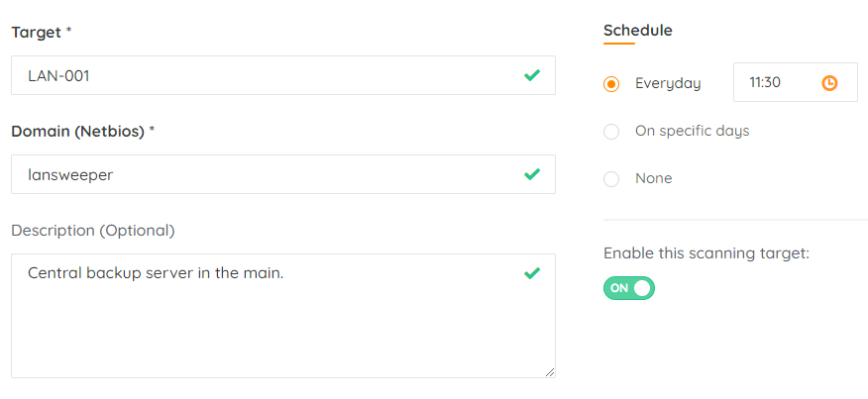Click the clock icon in time field
The height and width of the screenshot is (399, 868).
click(x=829, y=83)
